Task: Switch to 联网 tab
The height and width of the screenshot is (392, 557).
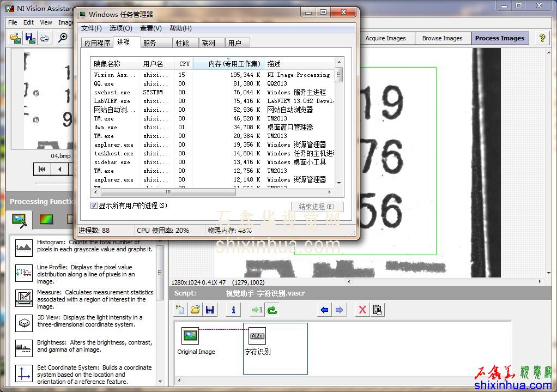Action: (211, 43)
